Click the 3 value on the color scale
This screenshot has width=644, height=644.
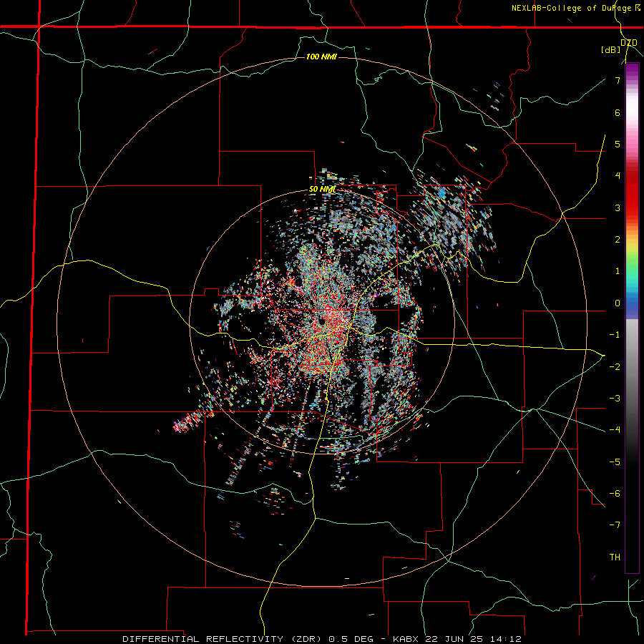point(618,208)
